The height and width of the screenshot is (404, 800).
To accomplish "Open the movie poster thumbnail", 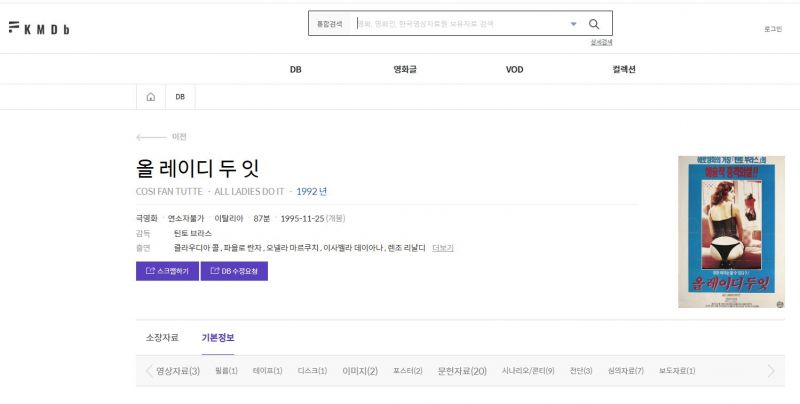I will (x=731, y=231).
